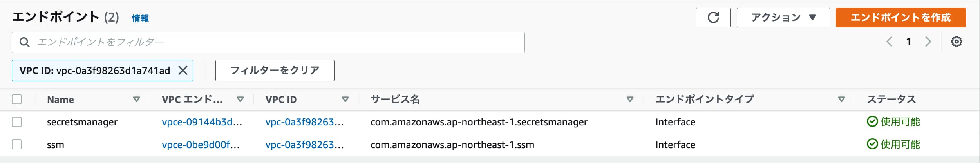The width and height of the screenshot is (980, 163).
Task: Click the refresh endpoints icon button
Action: coord(713,18)
